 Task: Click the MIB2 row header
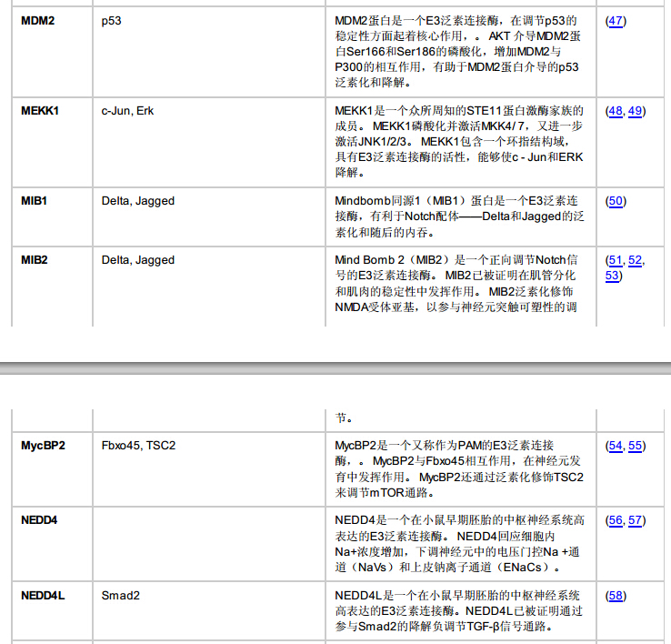pyautogui.click(x=35, y=260)
